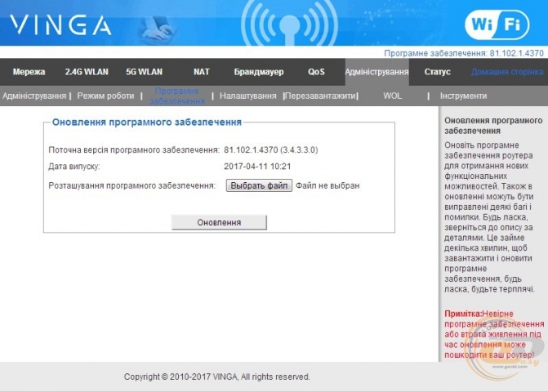Screen dimensions: 548x392
Task: Click the VINGA logo in header
Action: (x=60, y=25)
